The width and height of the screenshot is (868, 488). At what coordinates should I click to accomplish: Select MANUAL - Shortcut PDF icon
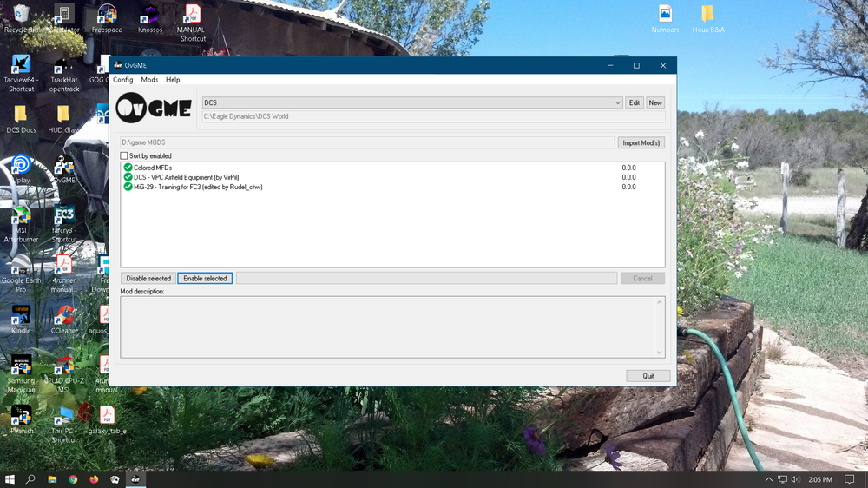[x=193, y=23]
